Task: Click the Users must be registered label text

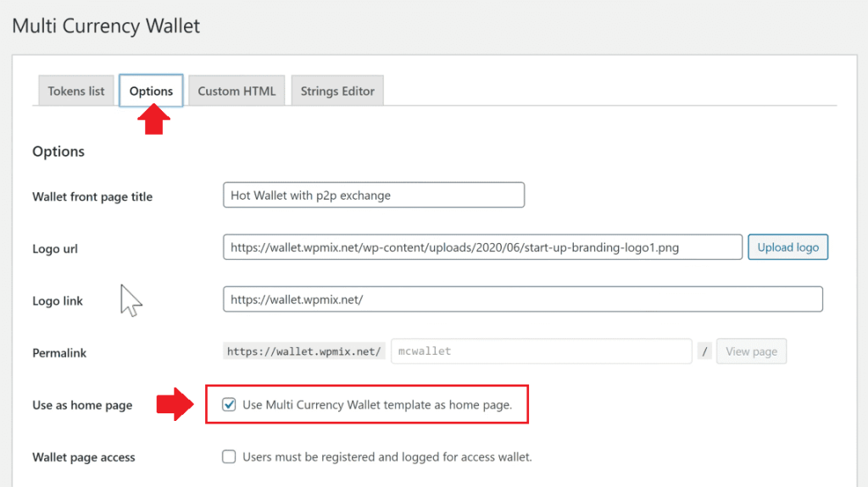Action: (x=387, y=457)
